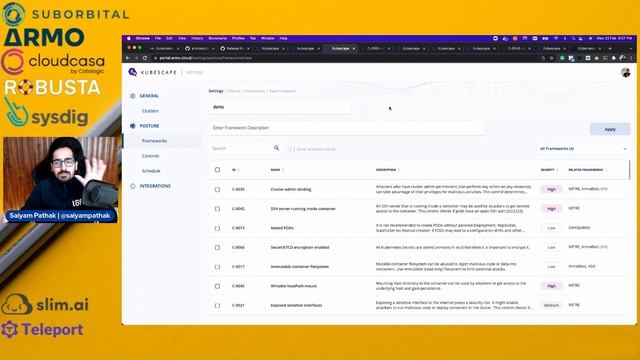
Task: Click the Medium badge on Exposed sensitive interfaces
Action: 551,305
